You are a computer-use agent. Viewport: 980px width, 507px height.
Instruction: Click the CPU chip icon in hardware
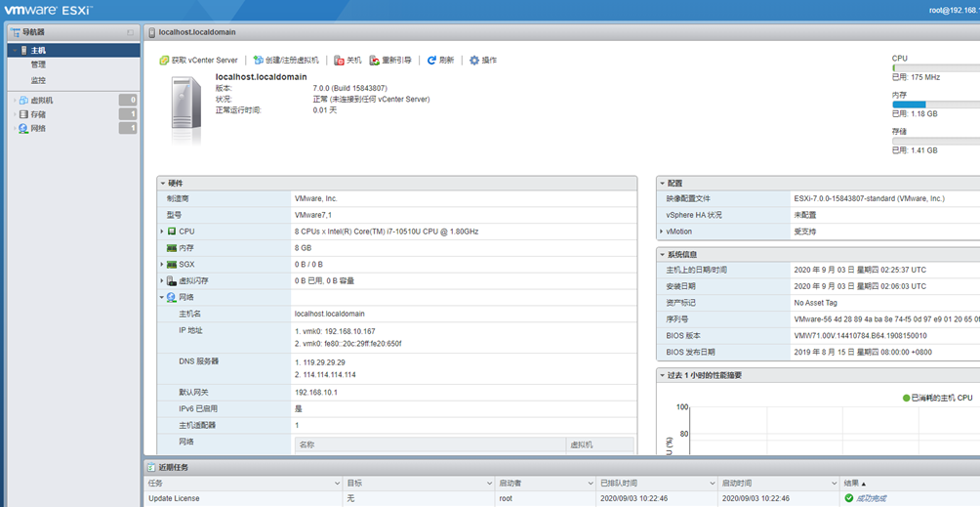[171, 232]
